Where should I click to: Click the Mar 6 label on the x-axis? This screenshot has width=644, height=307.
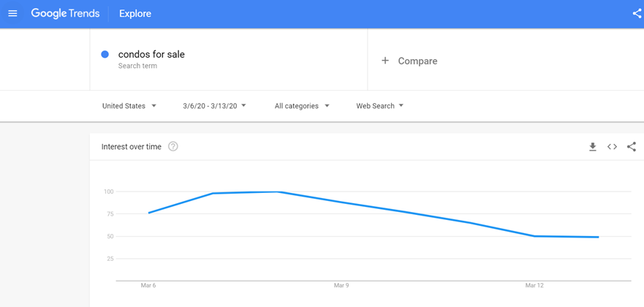click(x=148, y=285)
